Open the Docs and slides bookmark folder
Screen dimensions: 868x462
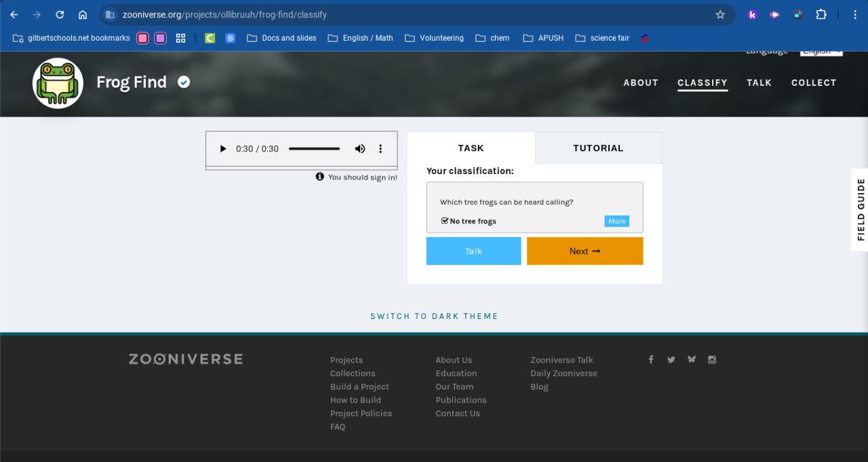pos(281,38)
